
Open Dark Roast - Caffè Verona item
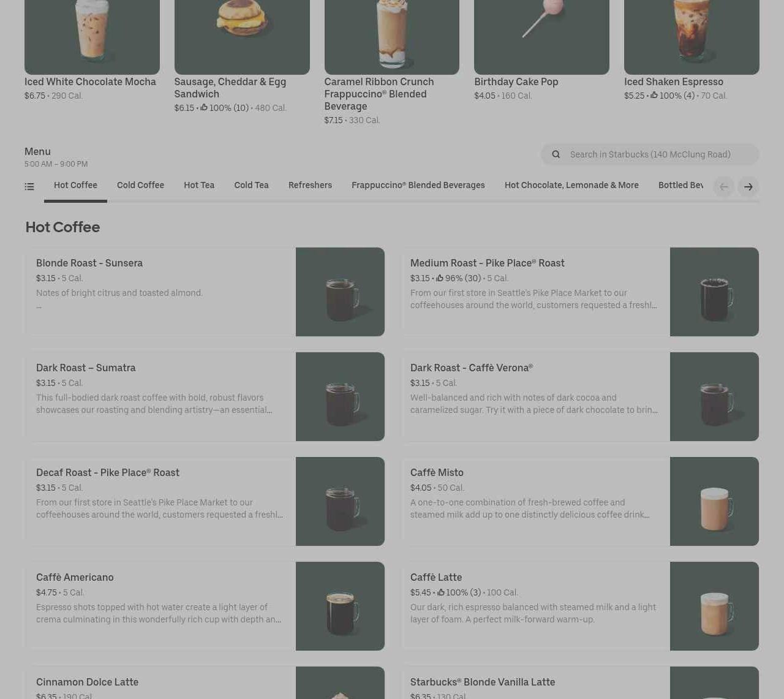pyautogui.click(x=580, y=396)
